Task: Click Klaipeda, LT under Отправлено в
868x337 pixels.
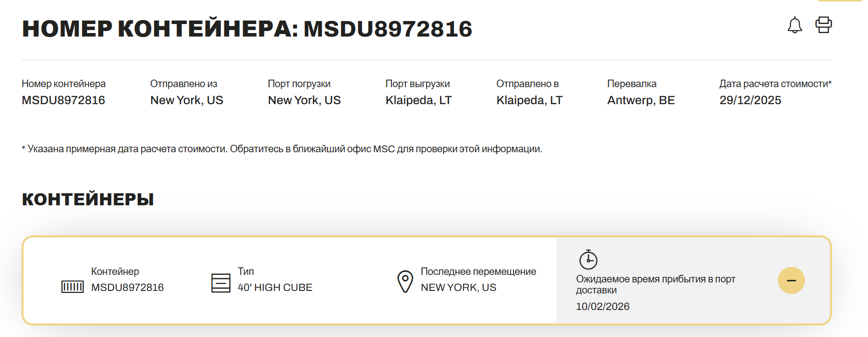Action: pyautogui.click(x=529, y=100)
